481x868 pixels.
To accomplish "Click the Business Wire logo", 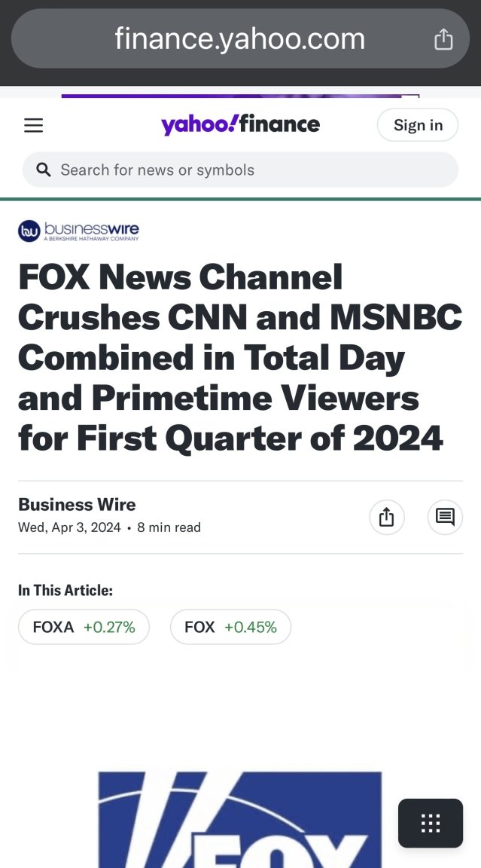I will [78, 231].
